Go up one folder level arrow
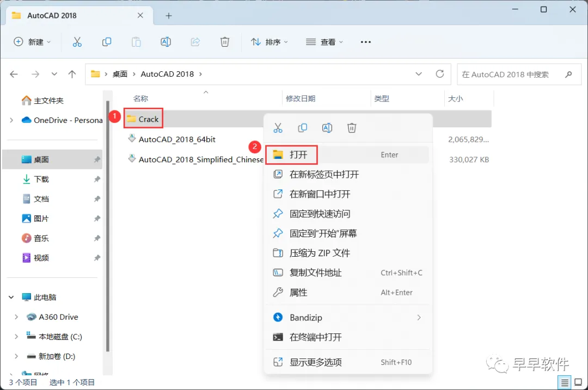This screenshot has height=390, width=588. [x=72, y=74]
